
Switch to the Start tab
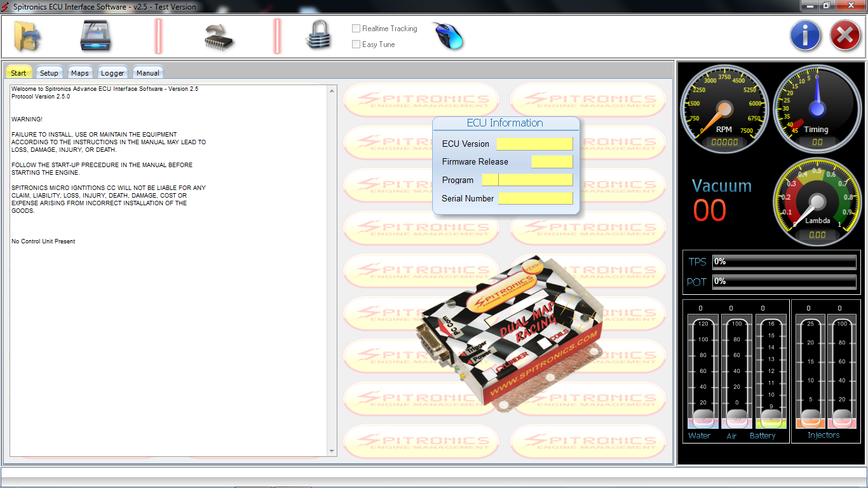click(18, 72)
